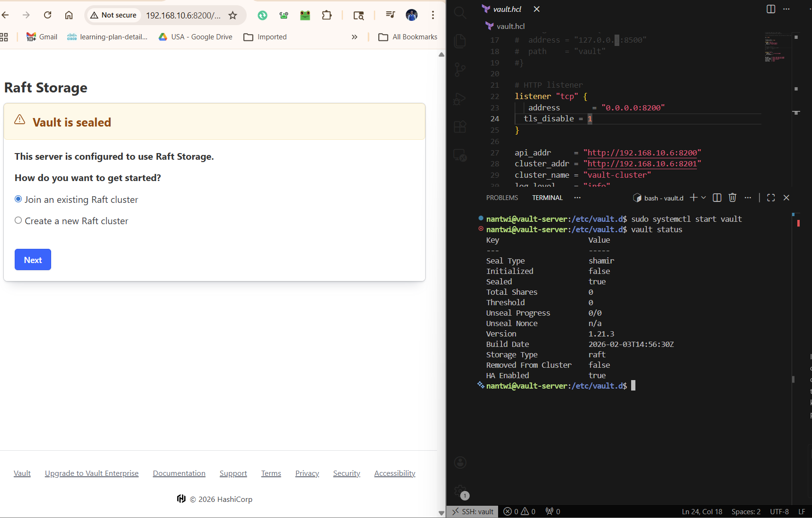The height and width of the screenshot is (518, 812).
Task: Select Create a new Raft cluster
Action: [x=18, y=220]
